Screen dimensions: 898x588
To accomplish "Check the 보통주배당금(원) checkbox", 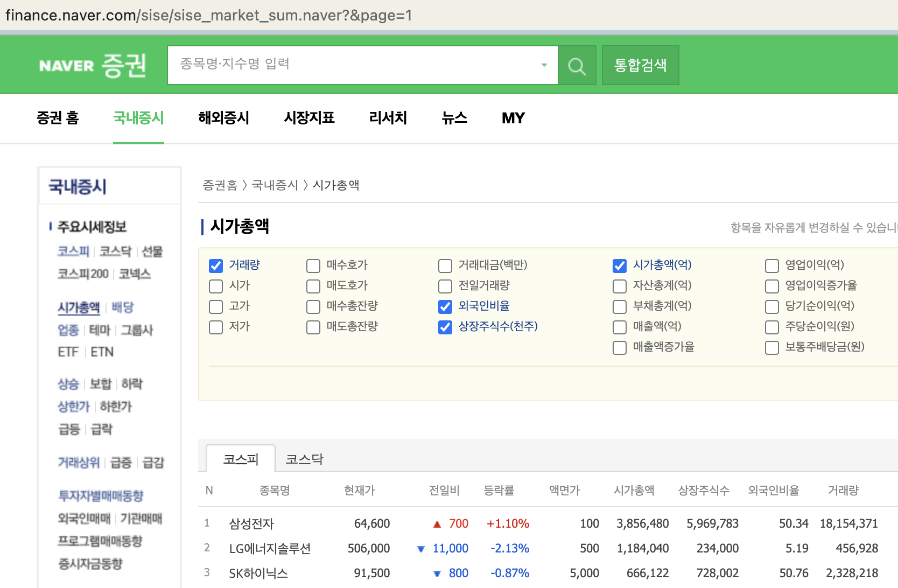I will 772,347.
